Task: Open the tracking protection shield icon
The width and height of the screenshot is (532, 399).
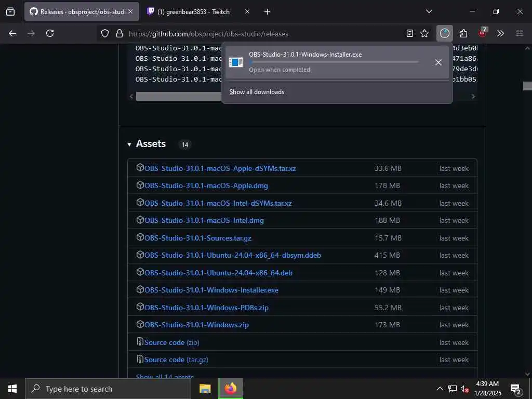Action: (x=105, y=33)
